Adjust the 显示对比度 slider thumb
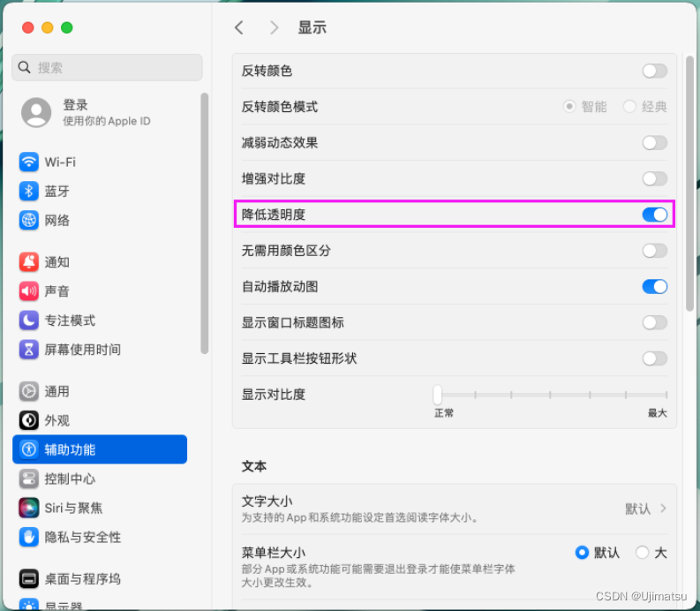This screenshot has width=700, height=611. tap(437, 395)
